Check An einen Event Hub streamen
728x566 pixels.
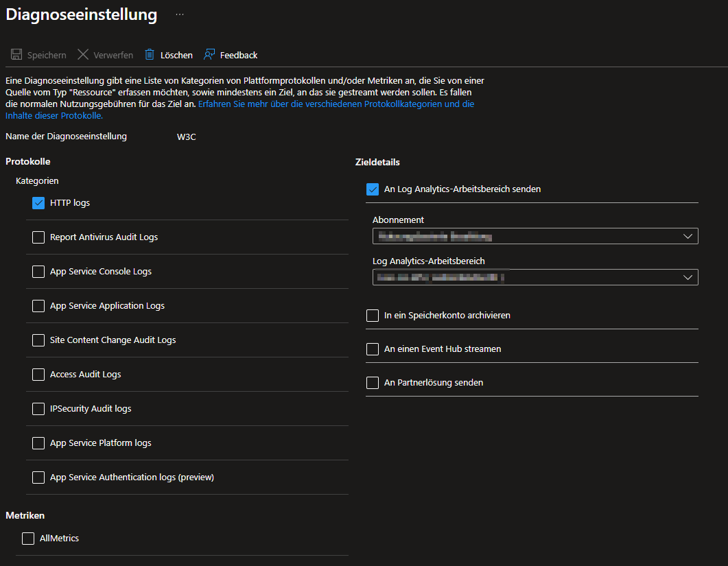pos(373,349)
